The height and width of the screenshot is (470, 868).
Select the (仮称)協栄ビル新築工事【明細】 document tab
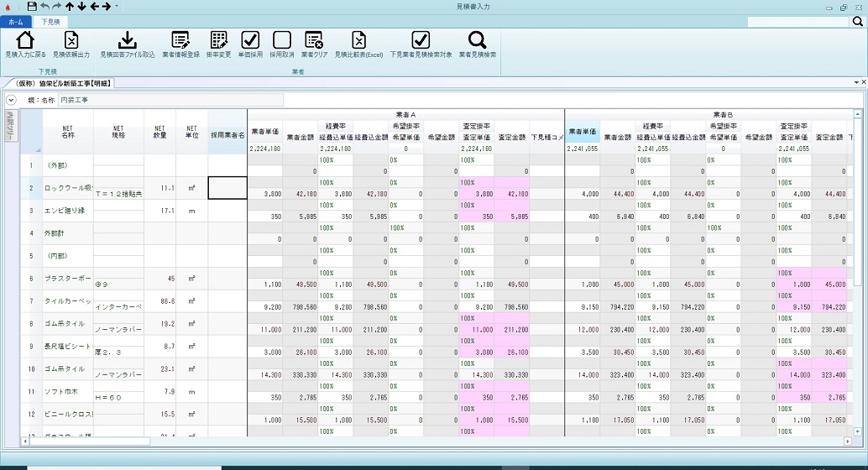pos(64,84)
